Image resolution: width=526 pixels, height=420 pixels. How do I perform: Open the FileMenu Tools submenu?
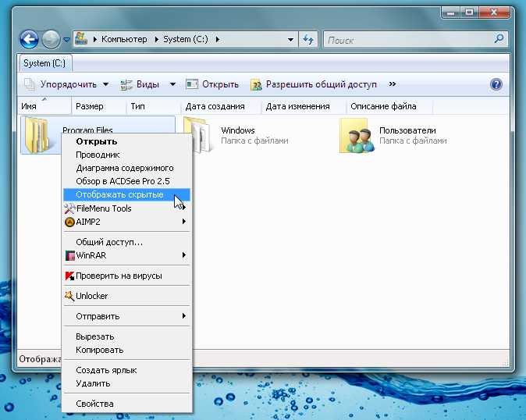tap(126, 208)
